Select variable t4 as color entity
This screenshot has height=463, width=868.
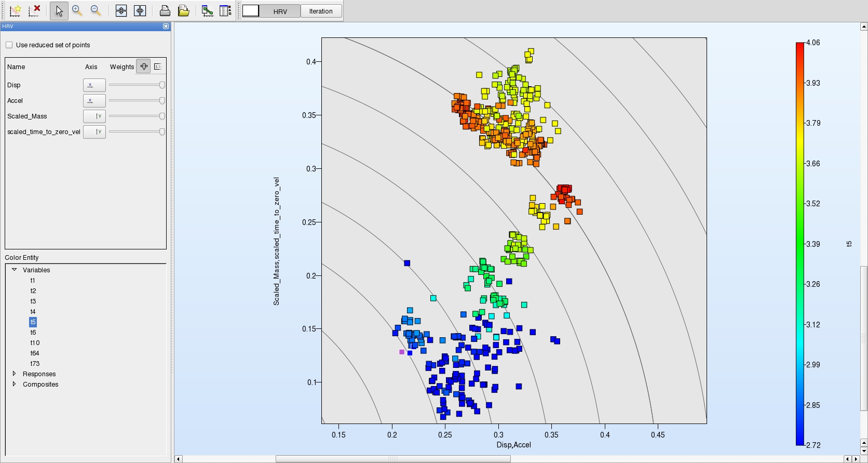point(33,312)
